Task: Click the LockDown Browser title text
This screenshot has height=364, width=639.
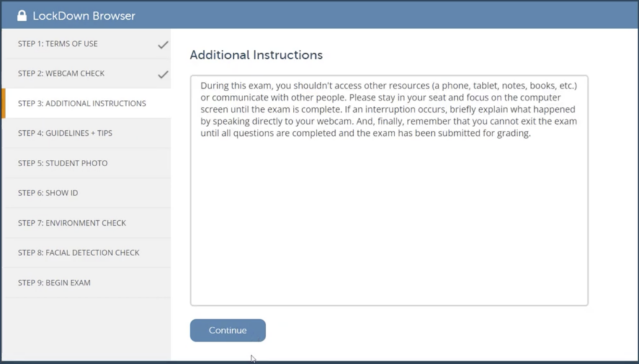Action: 84,16
